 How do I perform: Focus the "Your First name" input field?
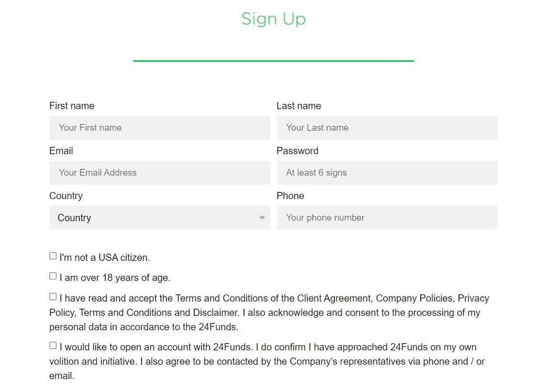tap(159, 128)
